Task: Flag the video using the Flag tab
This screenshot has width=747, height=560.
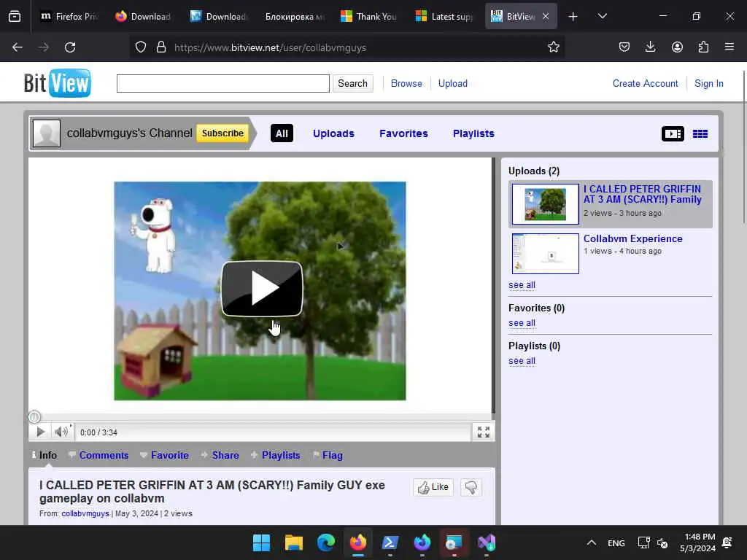Action: [328, 455]
